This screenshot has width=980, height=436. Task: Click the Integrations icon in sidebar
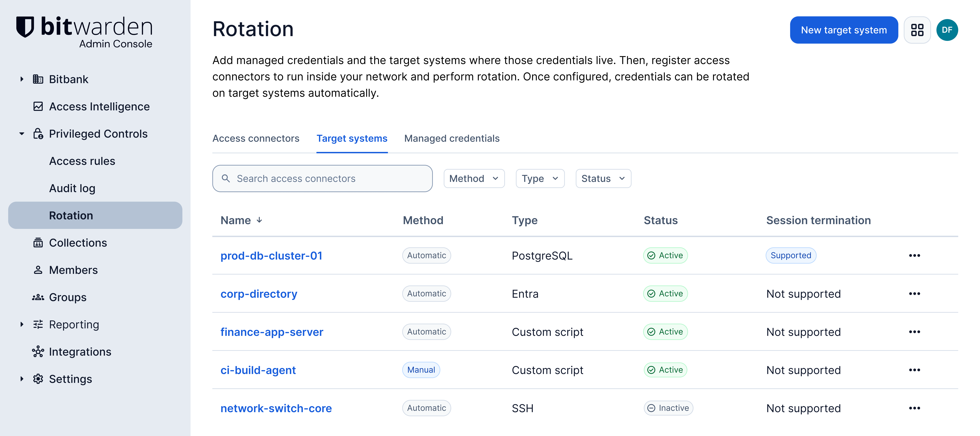coord(38,352)
